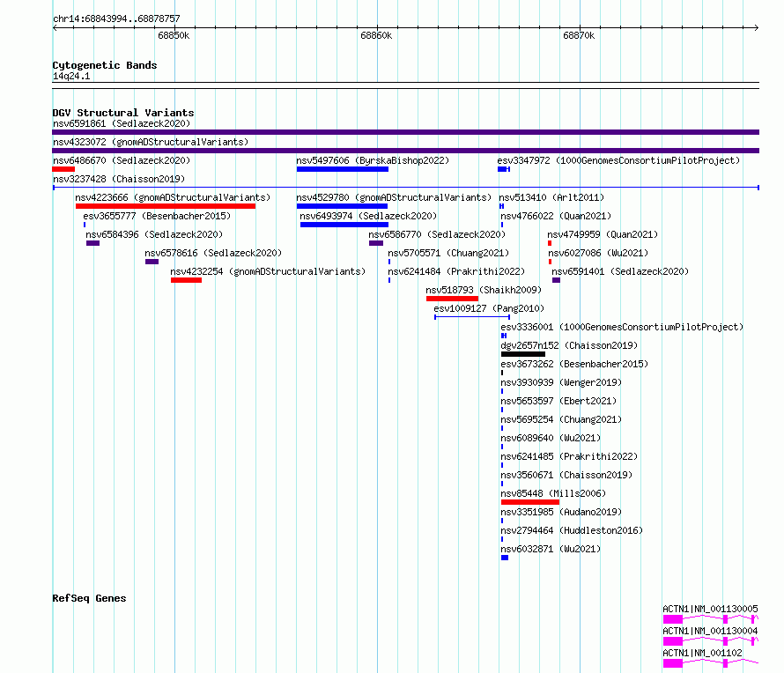784x673 pixels.
Task: Open the nsv513410 (Arlt2011) variant
Action: [551, 197]
